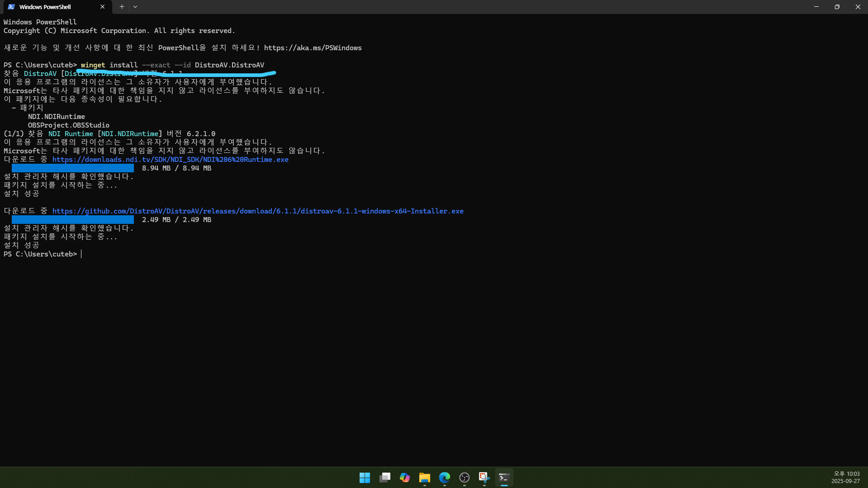Click the NDI Runtime download progress bar
Image resolution: width=868 pixels, height=488 pixels.
(73, 168)
